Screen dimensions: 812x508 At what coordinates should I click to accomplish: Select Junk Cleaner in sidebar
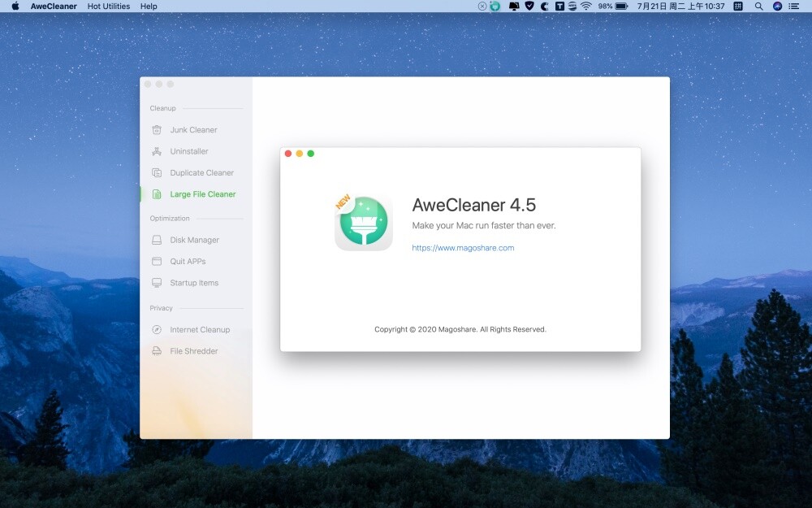[x=194, y=130]
